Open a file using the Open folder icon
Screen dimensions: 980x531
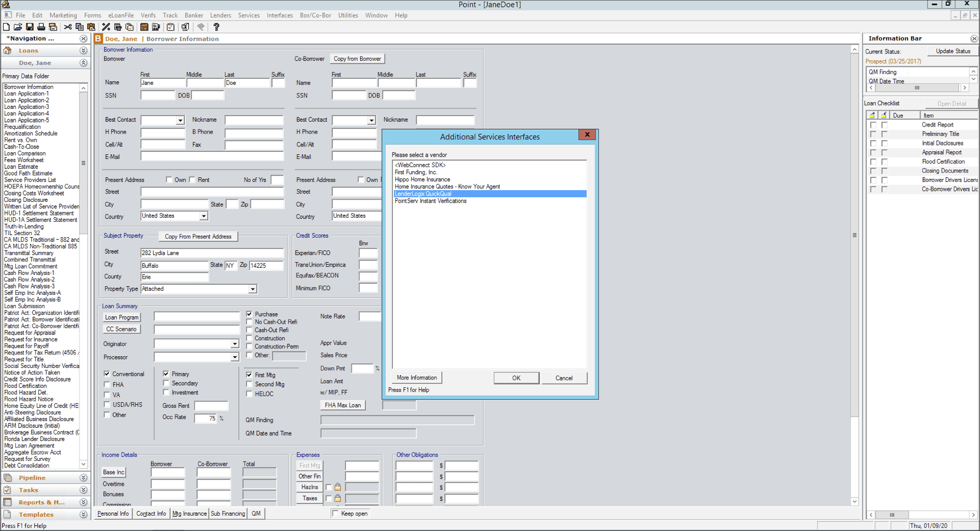(x=18, y=26)
